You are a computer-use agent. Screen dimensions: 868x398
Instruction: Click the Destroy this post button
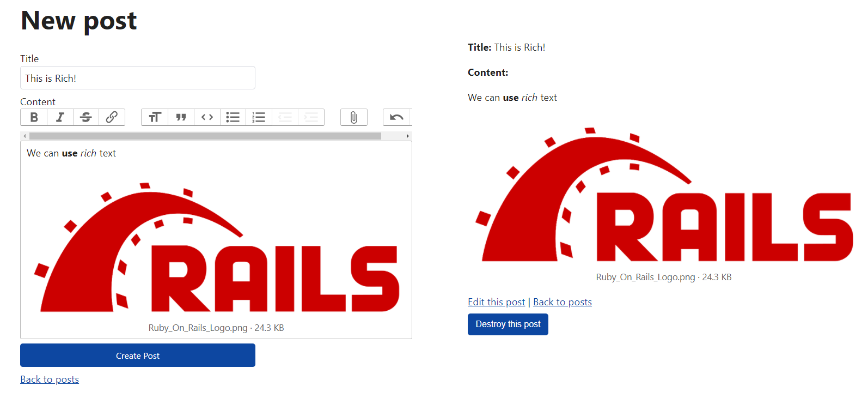[x=508, y=324]
